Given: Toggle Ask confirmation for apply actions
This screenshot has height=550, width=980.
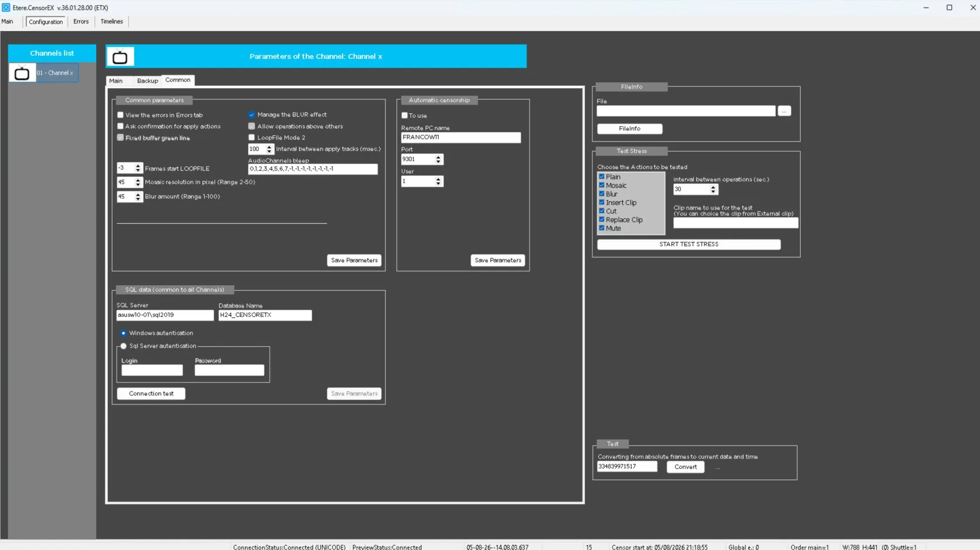Looking at the screenshot, I should [x=120, y=126].
